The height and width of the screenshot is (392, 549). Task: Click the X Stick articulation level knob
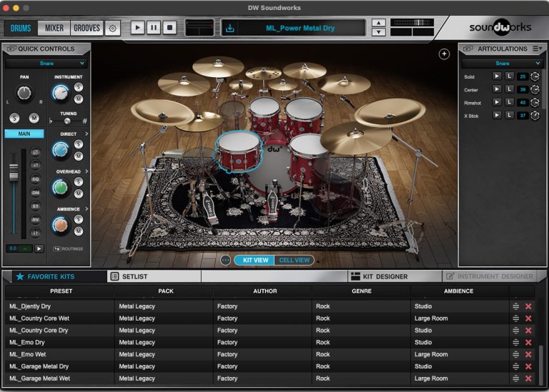click(x=535, y=115)
